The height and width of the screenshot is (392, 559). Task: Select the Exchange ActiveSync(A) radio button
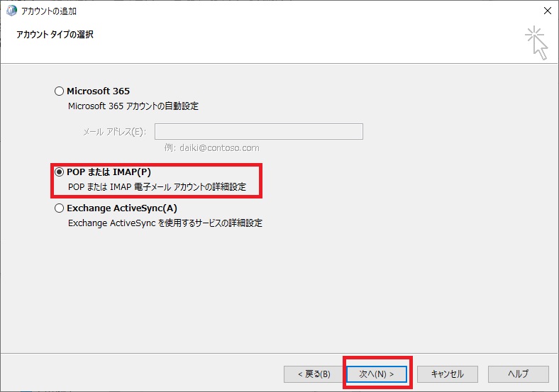point(59,208)
